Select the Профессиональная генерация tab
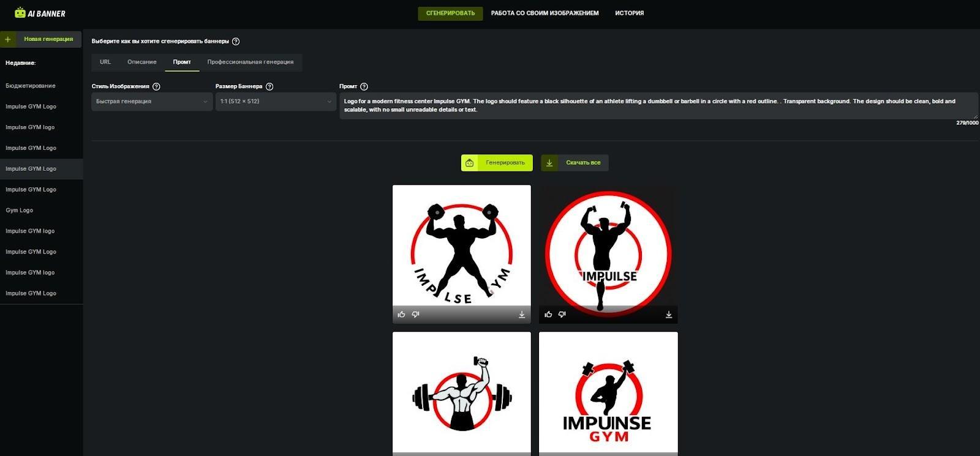Screen dimensions: 980x456 pyautogui.click(x=250, y=62)
